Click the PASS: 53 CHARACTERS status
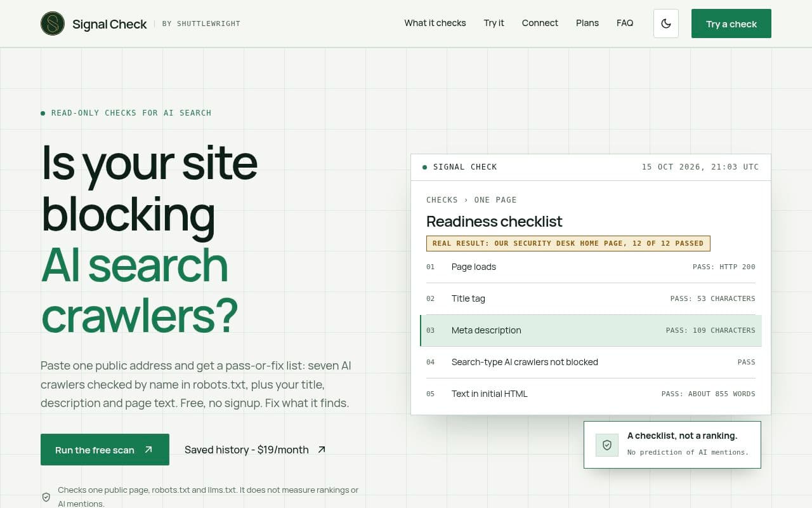Image resolution: width=812 pixels, height=508 pixels. pos(713,298)
